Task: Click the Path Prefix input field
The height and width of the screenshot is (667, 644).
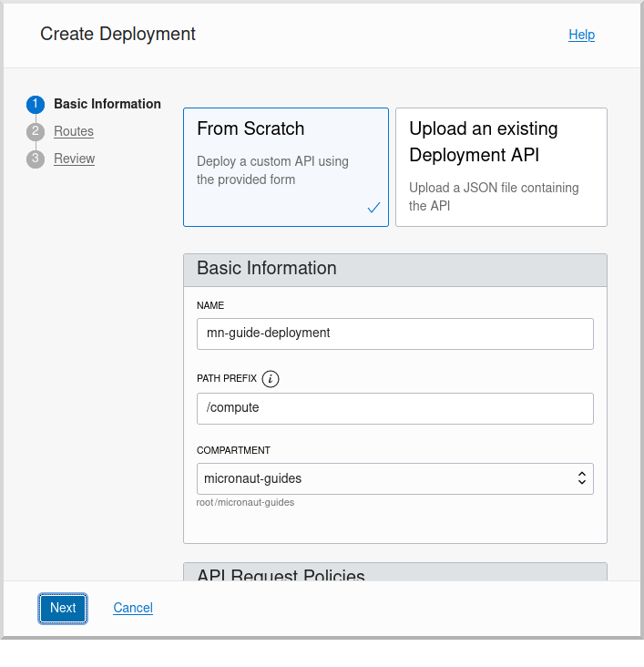Action: pos(394,409)
